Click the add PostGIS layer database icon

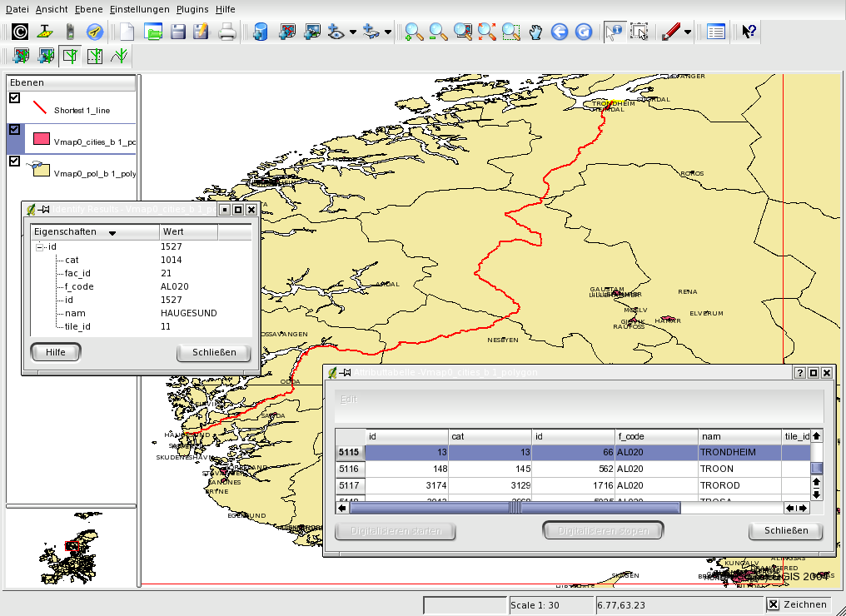pos(261,32)
